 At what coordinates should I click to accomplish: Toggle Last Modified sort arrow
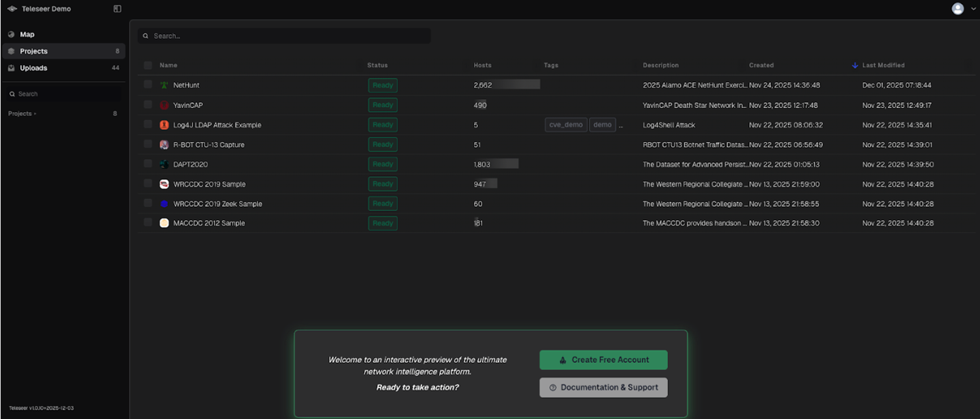(x=855, y=66)
